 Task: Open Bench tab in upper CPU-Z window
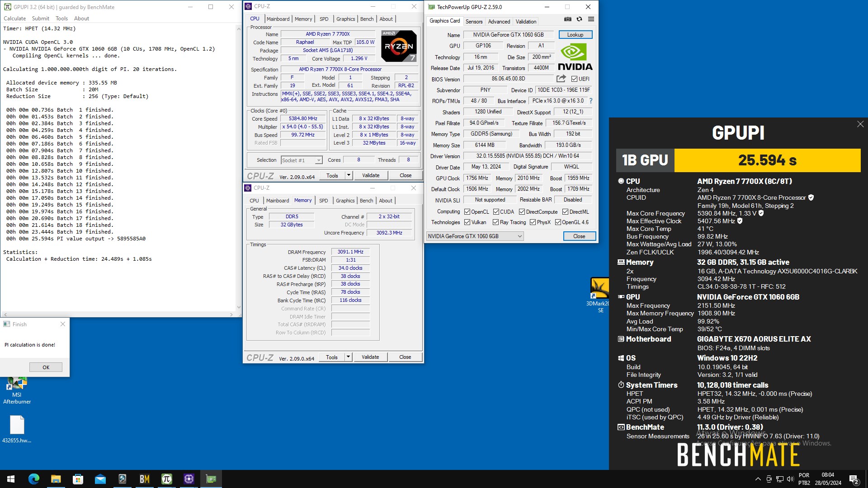click(367, 19)
